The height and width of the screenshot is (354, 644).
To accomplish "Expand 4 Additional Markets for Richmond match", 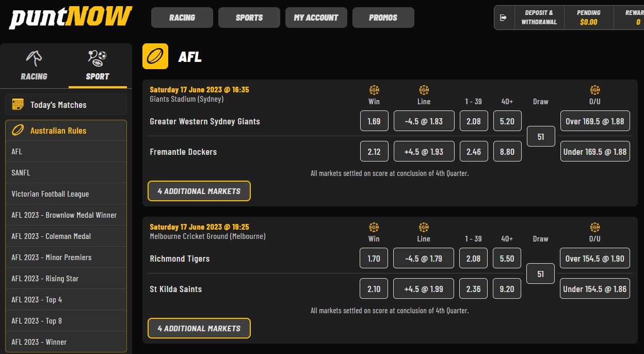I will coord(199,328).
